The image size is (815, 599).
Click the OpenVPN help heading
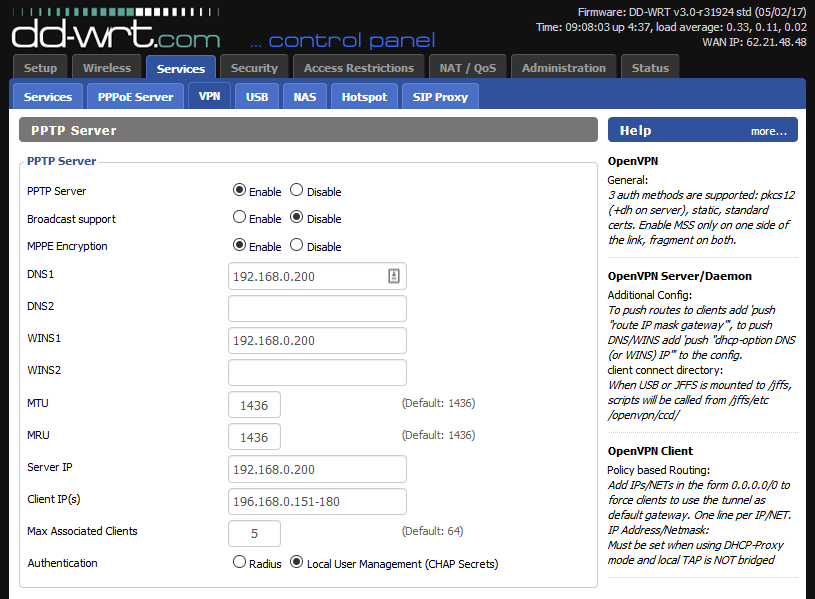(633, 161)
